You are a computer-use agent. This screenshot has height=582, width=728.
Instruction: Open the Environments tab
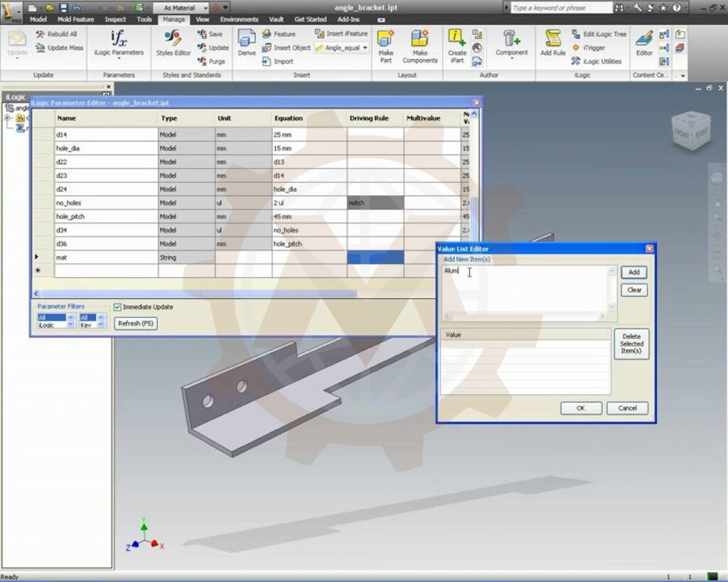(x=239, y=19)
